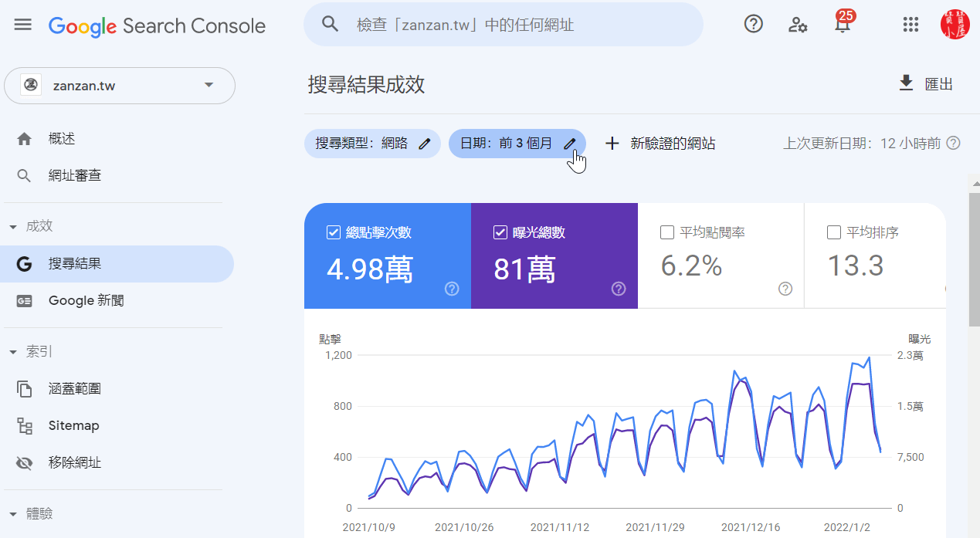980x538 pixels.
Task: Focus the URL inspection search field
Action: (504, 25)
